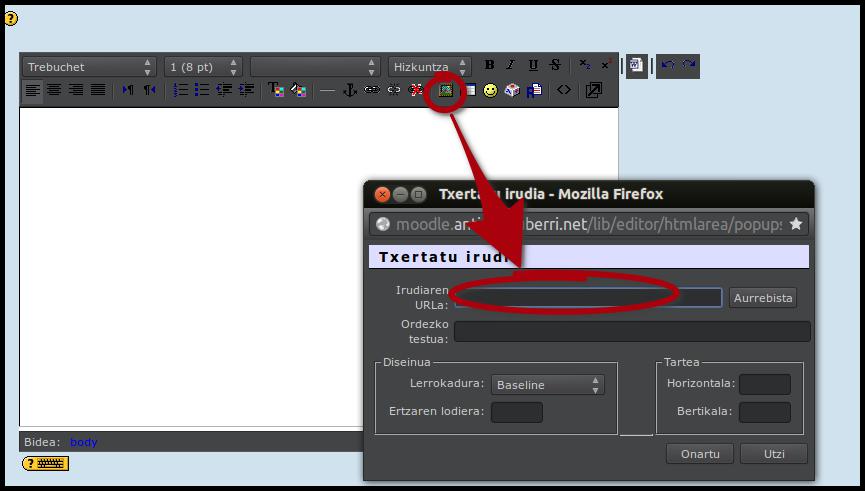Enlarge the editor to fullscreen

pyautogui.click(x=593, y=90)
